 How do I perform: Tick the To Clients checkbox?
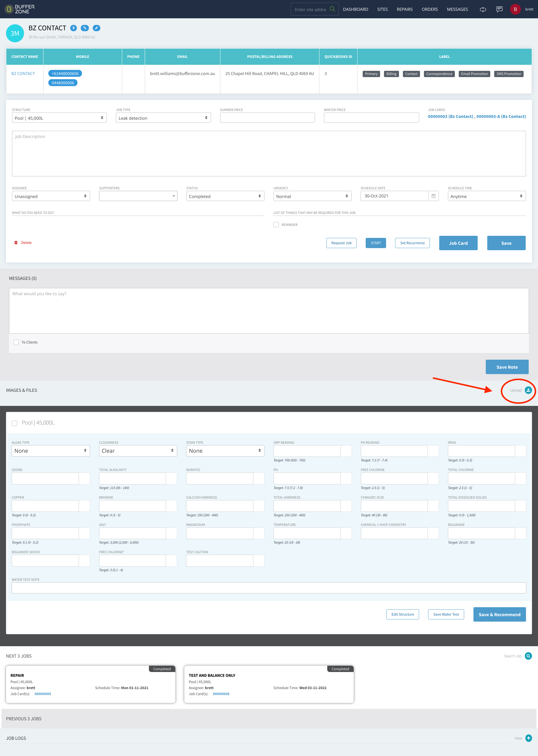(16, 342)
